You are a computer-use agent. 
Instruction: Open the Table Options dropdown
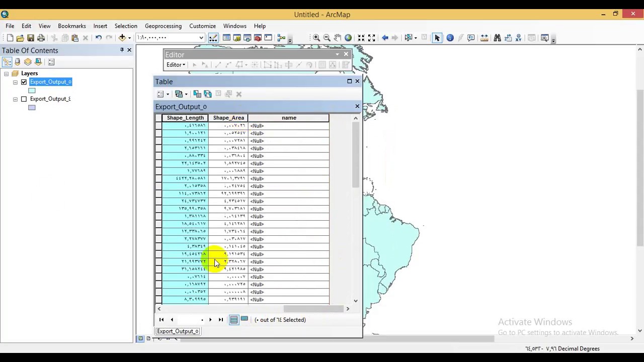(163, 94)
